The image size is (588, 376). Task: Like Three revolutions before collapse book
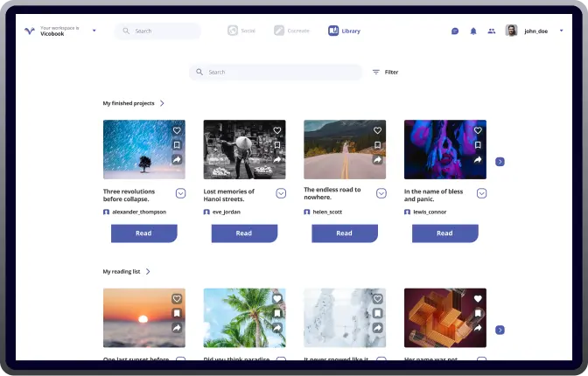177,130
